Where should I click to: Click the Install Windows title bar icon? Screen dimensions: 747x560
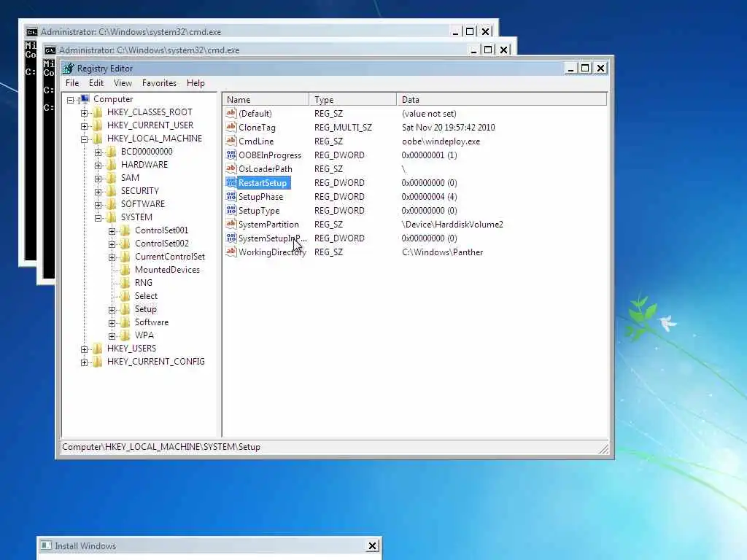46,545
